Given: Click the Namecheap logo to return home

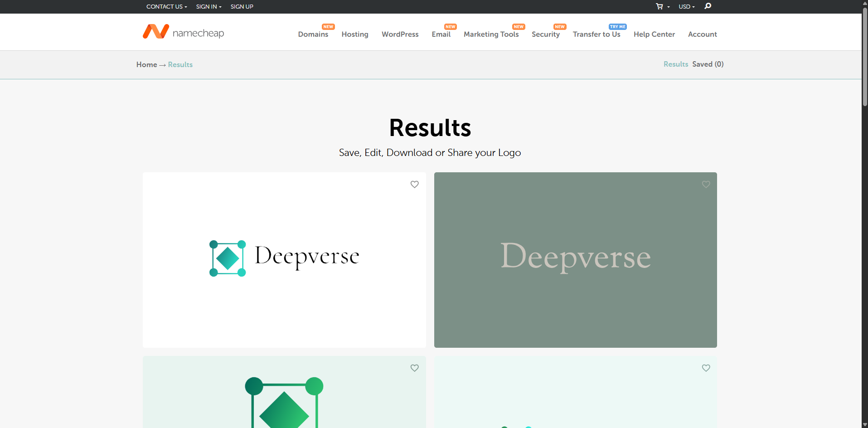Looking at the screenshot, I should pyautogui.click(x=183, y=32).
